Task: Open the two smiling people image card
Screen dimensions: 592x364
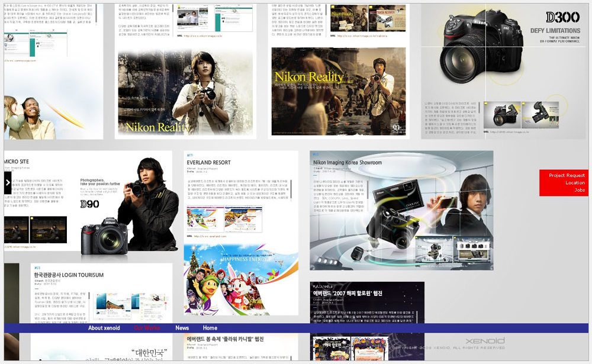Action: (x=36, y=115)
